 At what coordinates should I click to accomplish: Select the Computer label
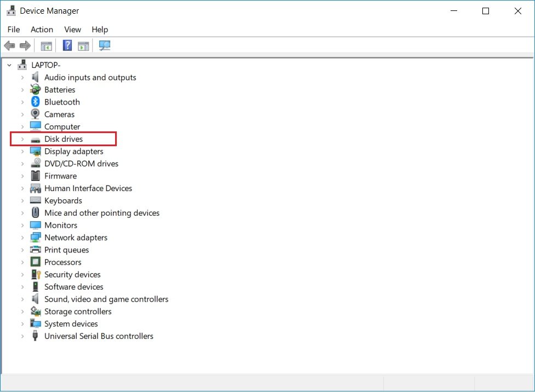[62, 126]
